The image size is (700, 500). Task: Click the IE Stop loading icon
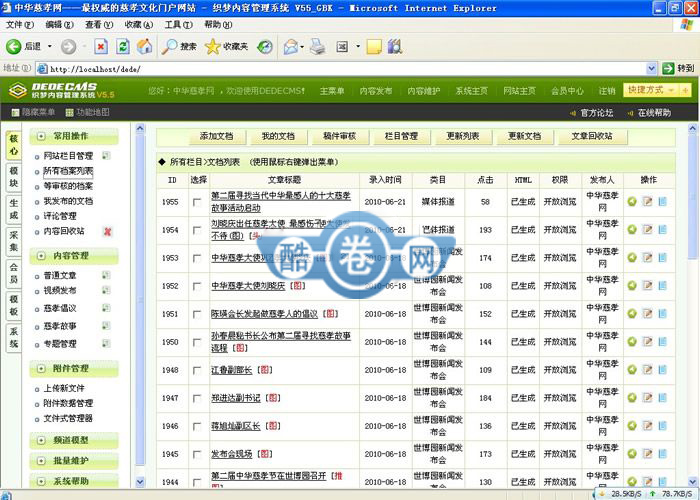(101, 46)
